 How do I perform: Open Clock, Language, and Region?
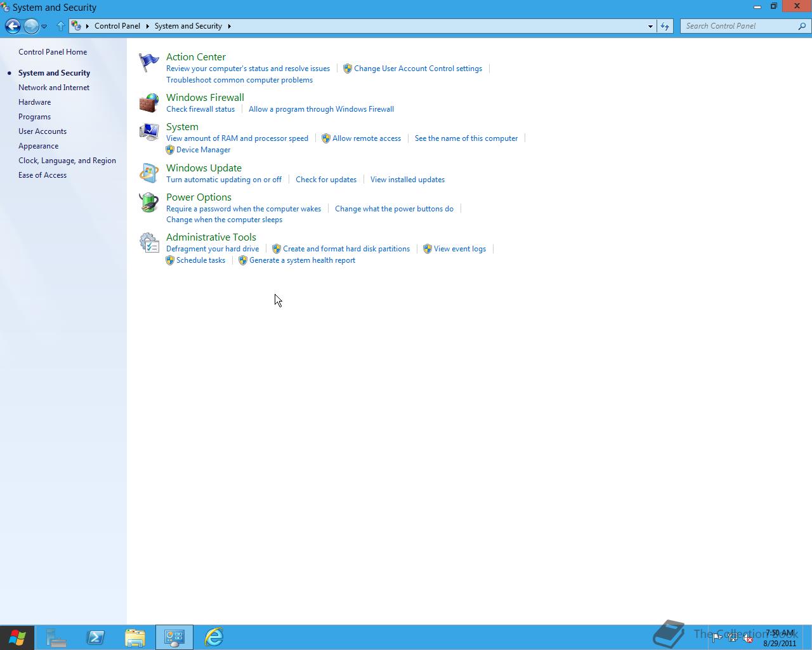(x=67, y=161)
